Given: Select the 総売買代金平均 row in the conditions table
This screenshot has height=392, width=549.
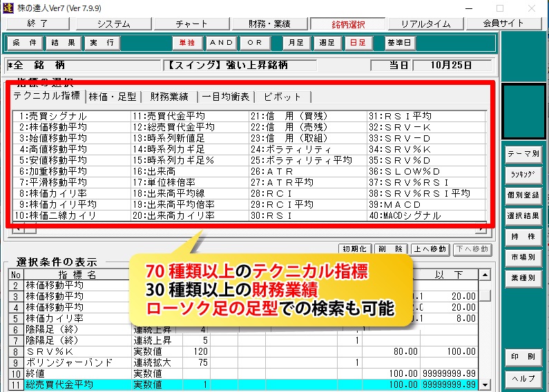Looking at the screenshot, I should click(x=76, y=384).
